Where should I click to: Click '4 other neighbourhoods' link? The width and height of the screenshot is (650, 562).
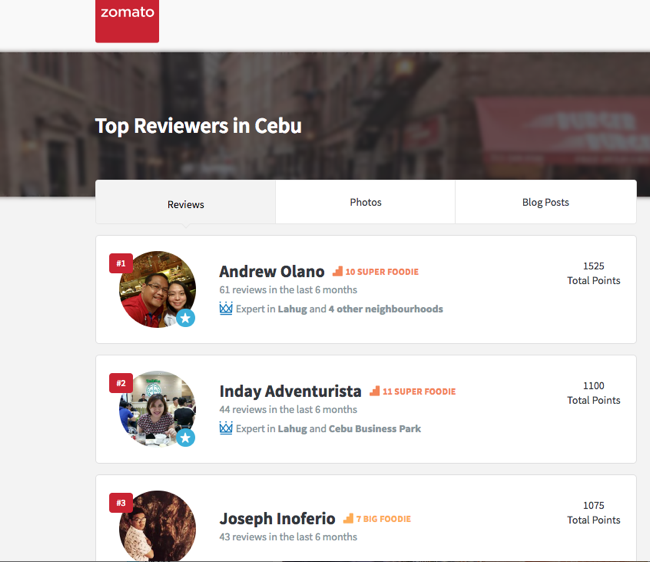pos(386,309)
